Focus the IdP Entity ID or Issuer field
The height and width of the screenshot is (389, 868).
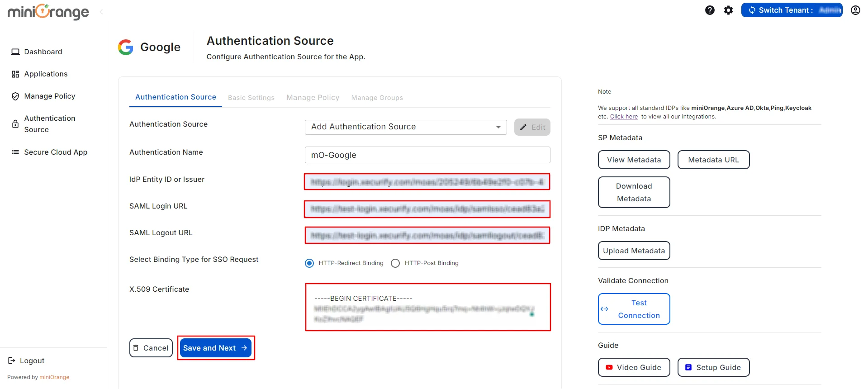pos(427,182)
